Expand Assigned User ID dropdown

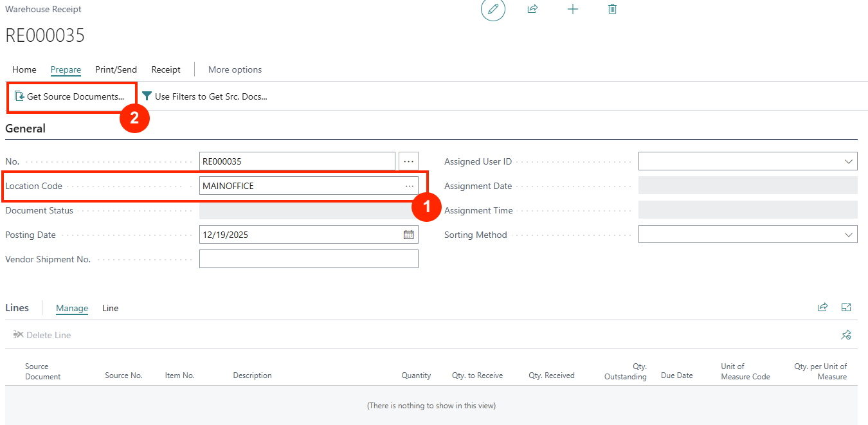(x=847, y=161)
